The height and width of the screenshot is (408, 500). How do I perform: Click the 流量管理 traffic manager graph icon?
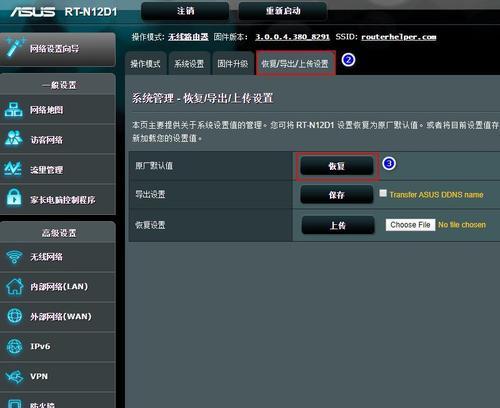point(13,169)
